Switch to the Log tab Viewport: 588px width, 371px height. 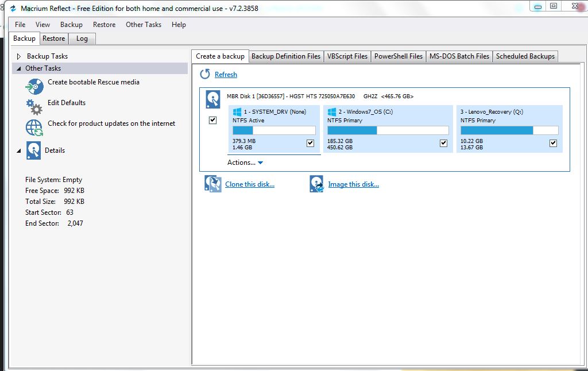tap(82, 38)
